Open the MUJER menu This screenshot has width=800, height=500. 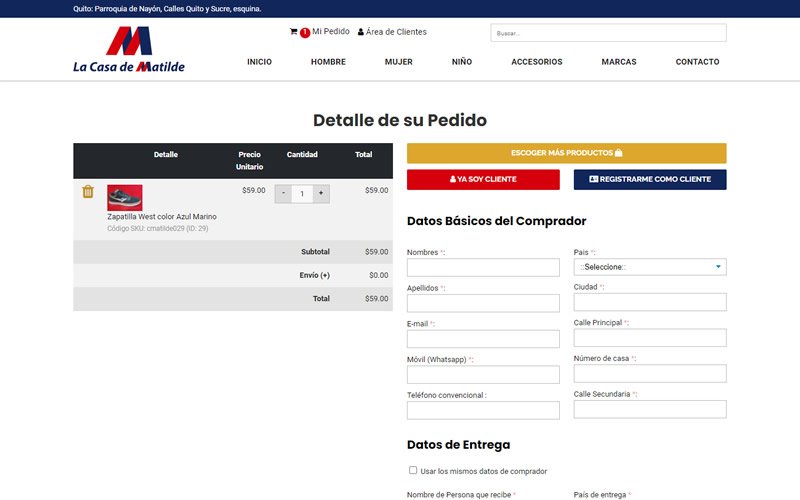tap(398, 62)
